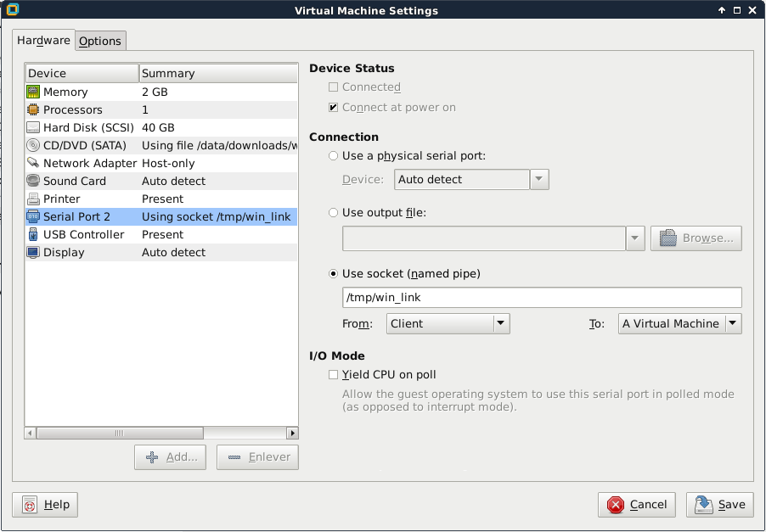Image resolution: width=766 pixels, height=532 pixels.
Task: Click the Sound Card icon
Action: tap(33, 181)
